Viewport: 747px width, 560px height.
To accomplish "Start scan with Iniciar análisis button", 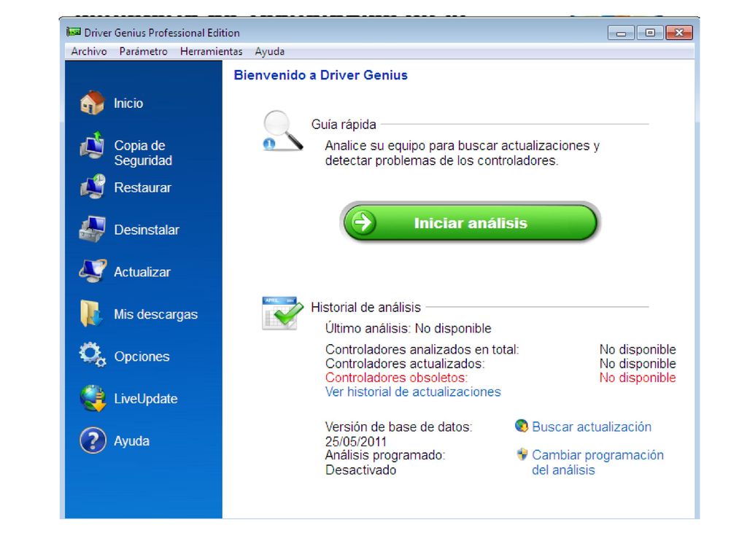I will (471, 222).
